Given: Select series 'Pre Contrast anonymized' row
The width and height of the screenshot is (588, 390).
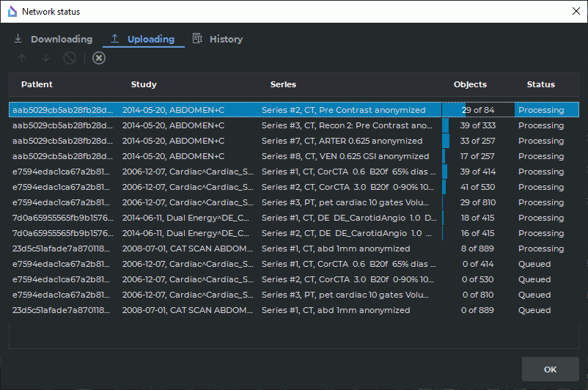Looking at the screenshot, I should click(x=294, y=110).
